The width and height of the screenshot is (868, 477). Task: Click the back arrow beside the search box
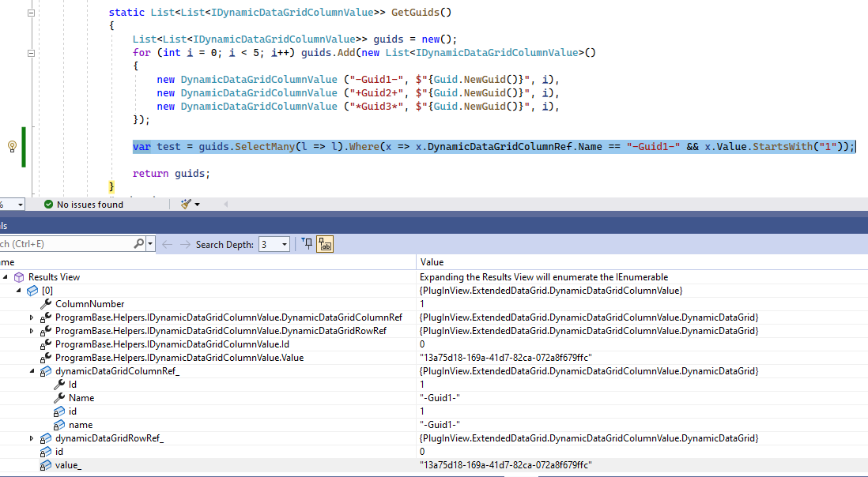coord(168,244)
